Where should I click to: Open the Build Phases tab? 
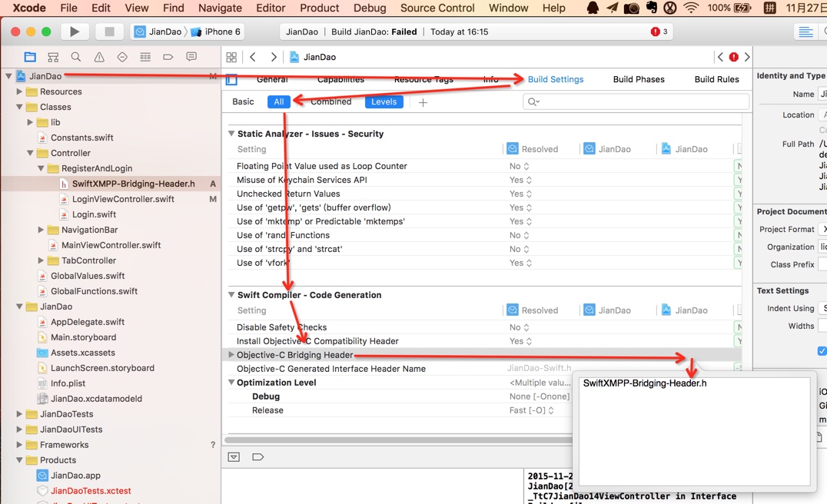639,79
